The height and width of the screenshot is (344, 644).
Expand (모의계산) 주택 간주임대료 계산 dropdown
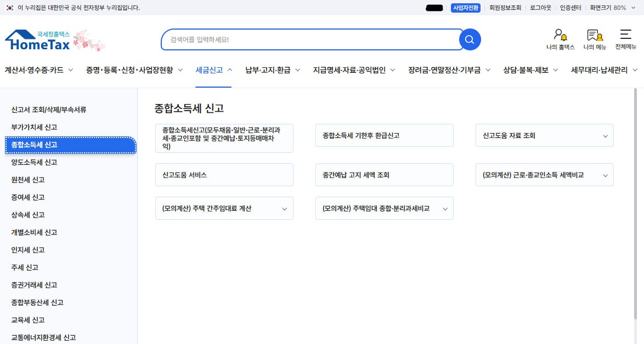click(224, 208)
